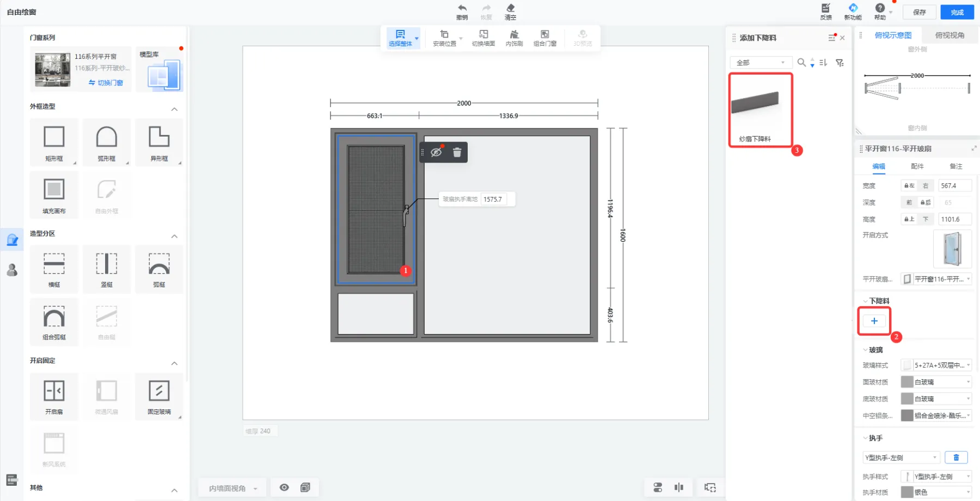980x501 pixels.
Task: Click the 清空 (clear) eraser icon
Action: coord(510,9)
